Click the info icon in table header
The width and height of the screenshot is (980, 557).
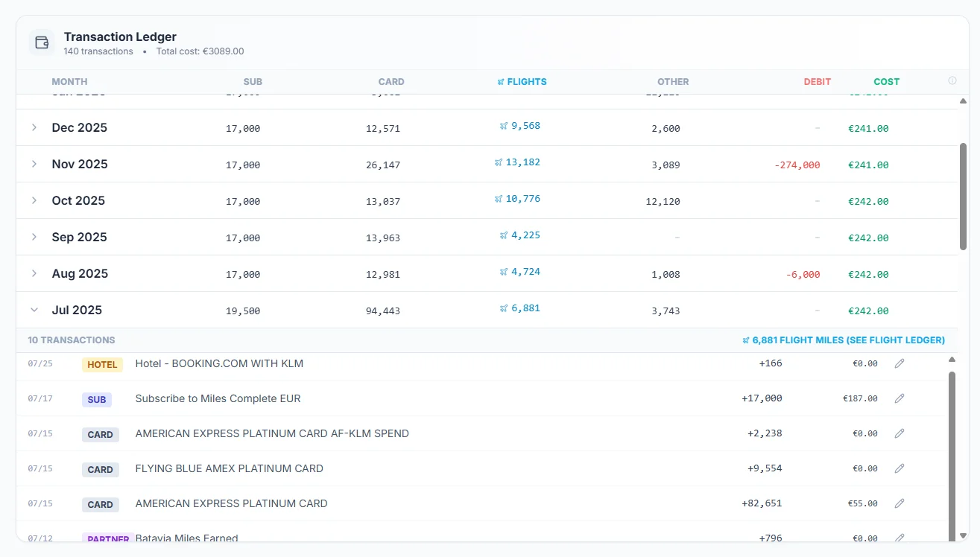[x=952, y=81]
